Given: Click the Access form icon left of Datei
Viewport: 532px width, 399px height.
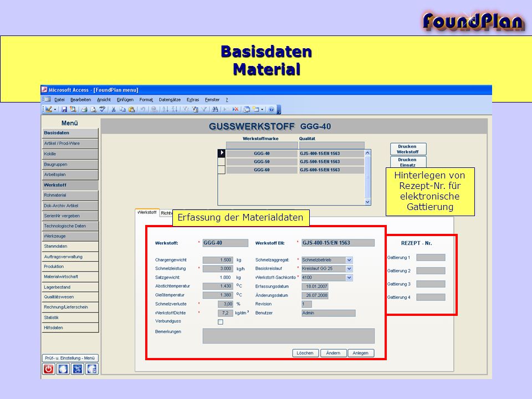Looking at the screenshot, I should pos(48,99).
